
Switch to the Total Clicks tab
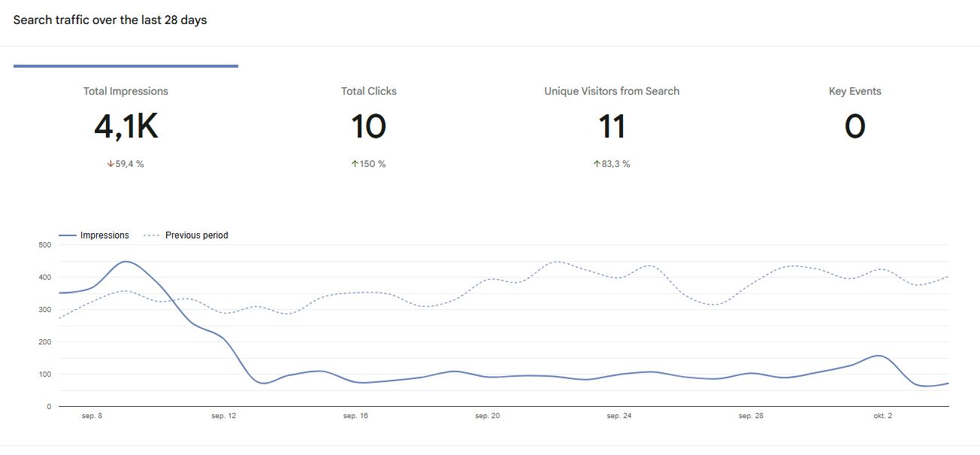pyautogui.click(x=368, y=91)
